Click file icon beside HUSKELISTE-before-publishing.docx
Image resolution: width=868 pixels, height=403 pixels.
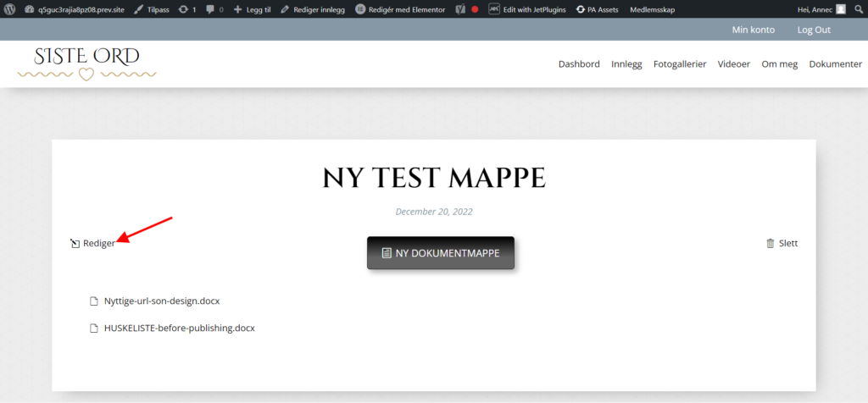[x=94, y=328]
